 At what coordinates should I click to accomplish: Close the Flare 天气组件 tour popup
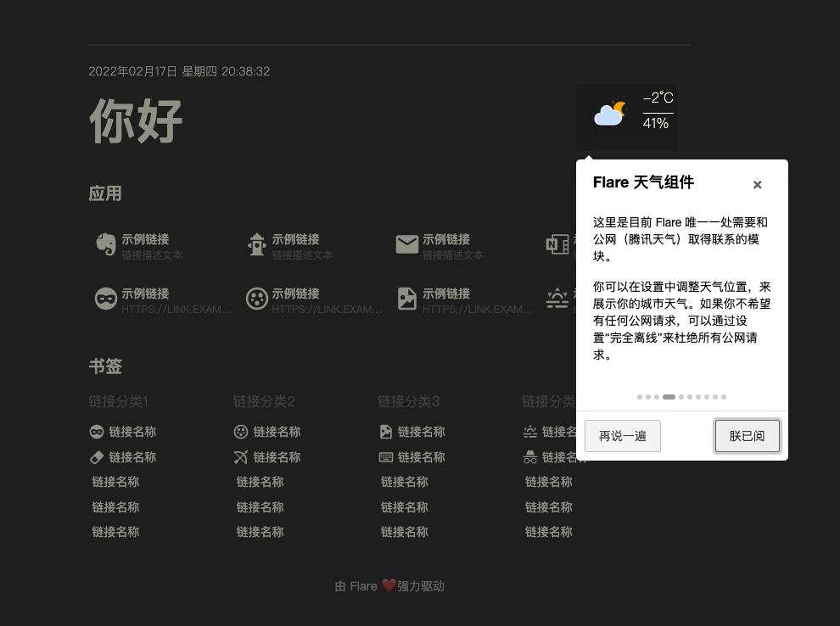point(757,185)
